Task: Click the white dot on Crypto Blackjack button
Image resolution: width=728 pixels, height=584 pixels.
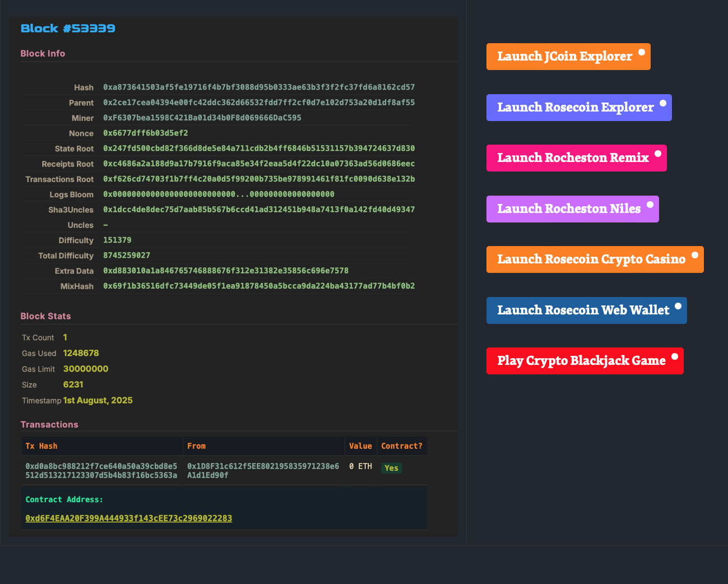Action: pos(675,356)
